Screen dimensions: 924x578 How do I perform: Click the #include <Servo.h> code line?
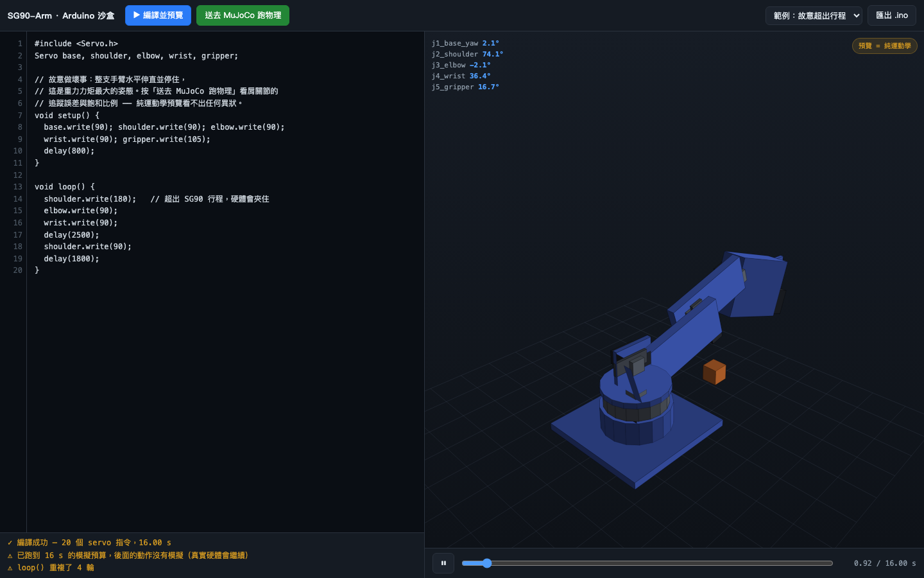coord(76,44)
